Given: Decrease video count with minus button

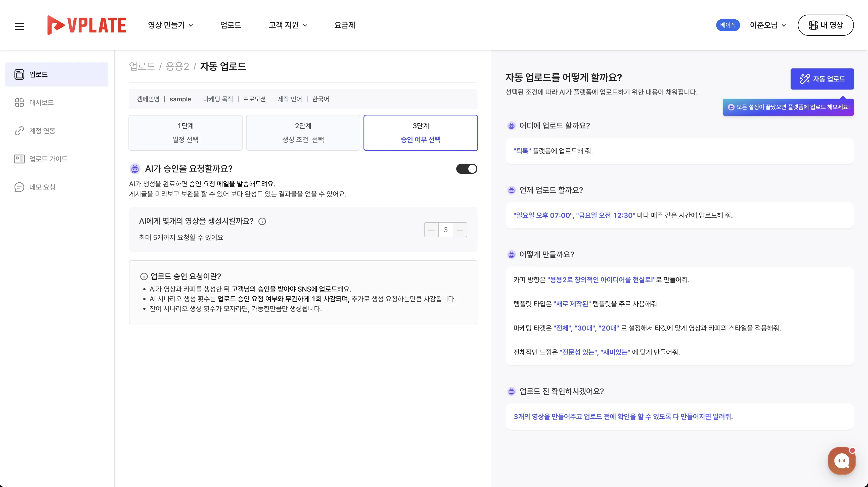Looking at the screenshot, I should (431, 230).
